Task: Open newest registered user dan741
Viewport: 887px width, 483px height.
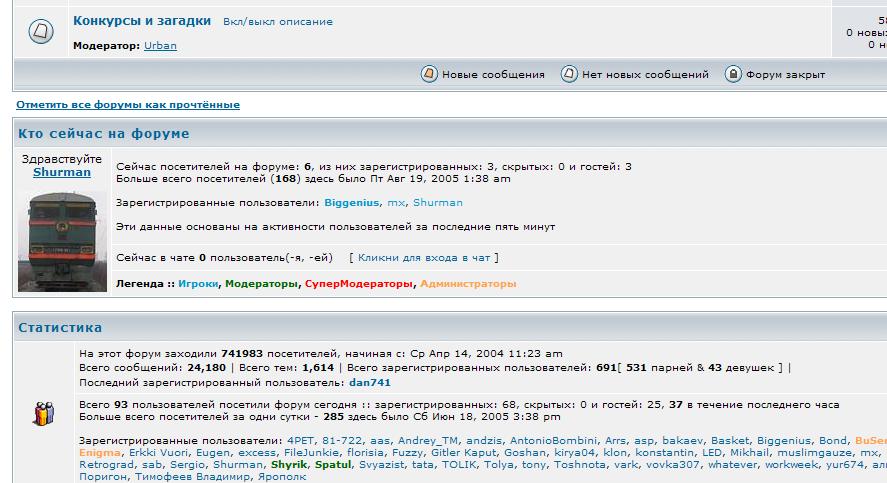Action: [370, 382]
